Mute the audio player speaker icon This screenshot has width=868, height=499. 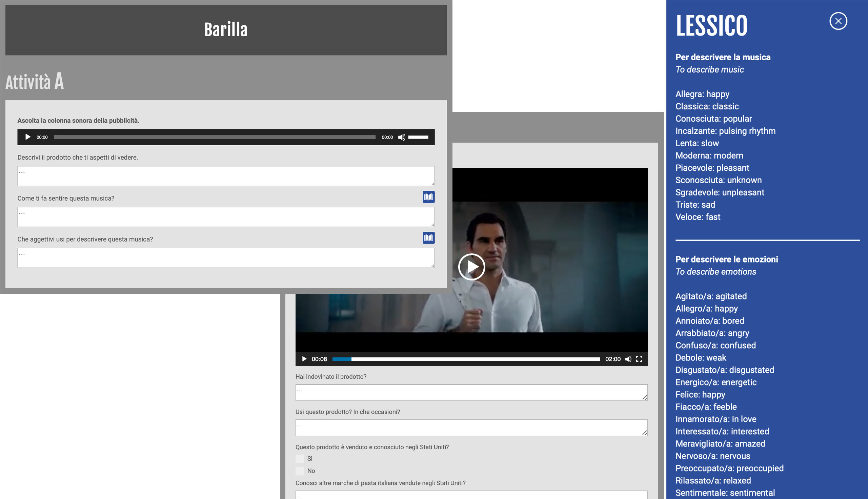(x=401, y=137)
